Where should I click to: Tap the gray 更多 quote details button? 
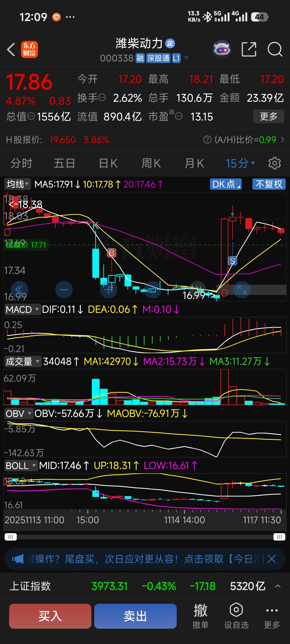[269, 116]
